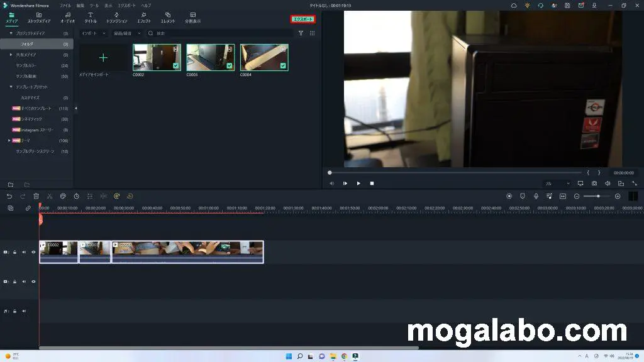Click the green エクスポート button
Screen dimensions: 644x362
click(303, 19)
